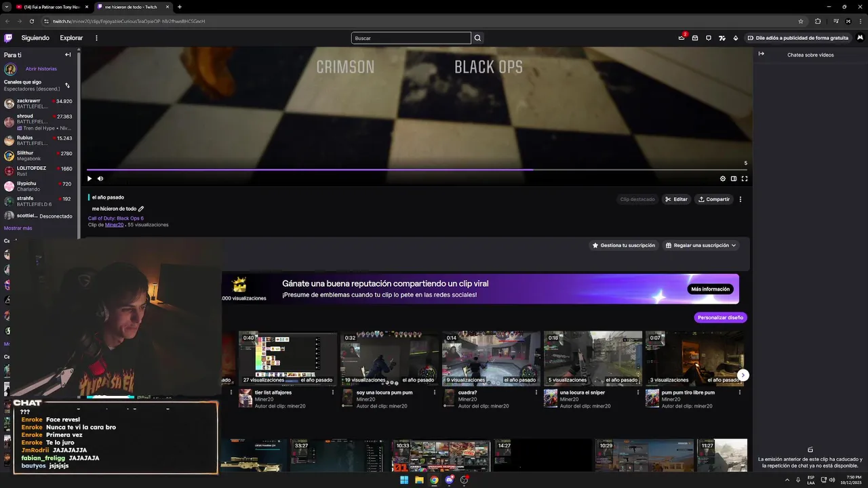Open video player settings gear
The height and width of the screenshot is (488, 868).
(722, 179)
